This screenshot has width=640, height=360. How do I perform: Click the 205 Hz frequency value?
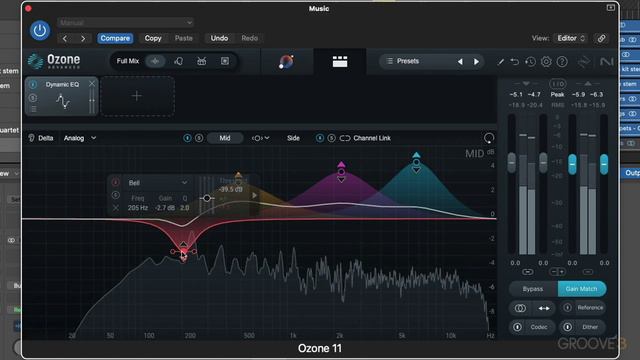pos(138,208)
